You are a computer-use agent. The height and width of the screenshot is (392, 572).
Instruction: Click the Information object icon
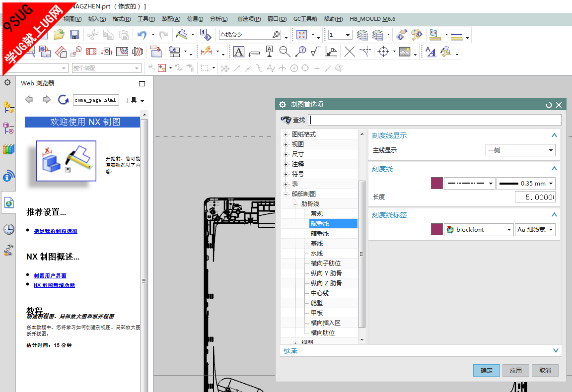[206, 35]
